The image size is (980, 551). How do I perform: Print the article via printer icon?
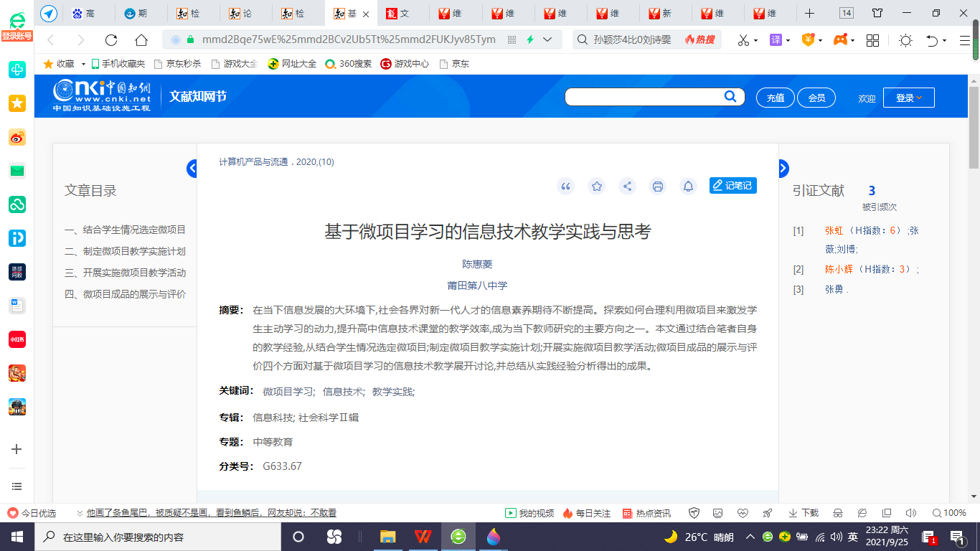click(x=657, y=187)
